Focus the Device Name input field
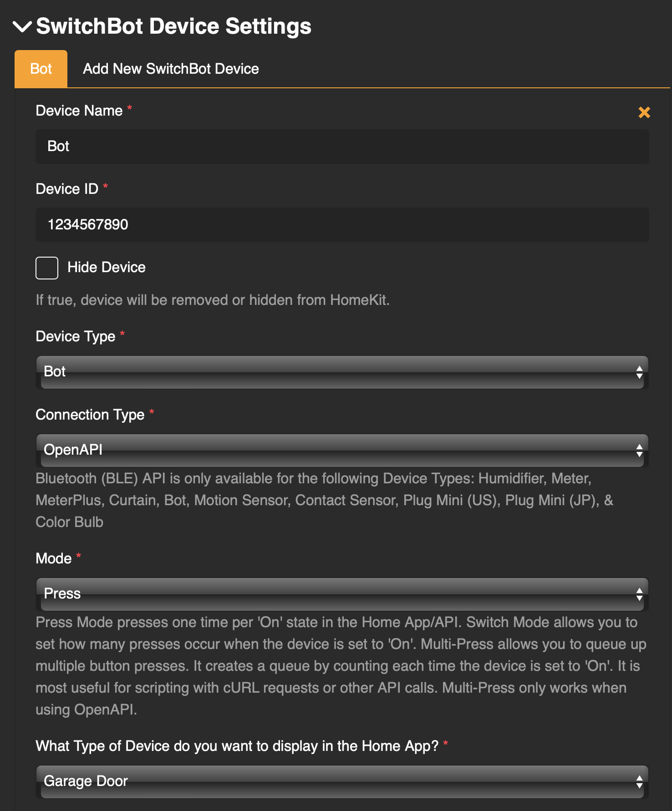 (342, 147)
